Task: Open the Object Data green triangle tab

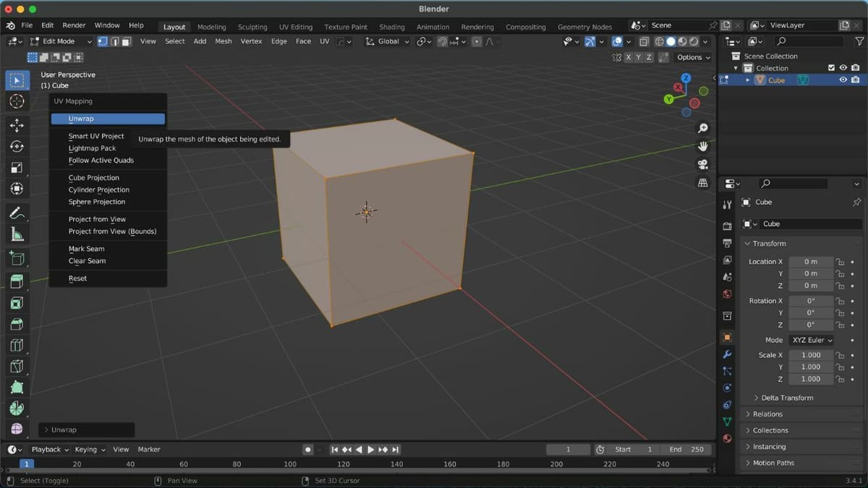Action: [x=727, y=421]
